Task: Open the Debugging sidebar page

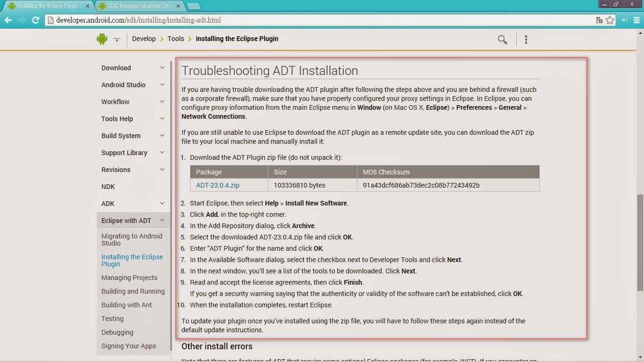Action: tap(117, 332)
